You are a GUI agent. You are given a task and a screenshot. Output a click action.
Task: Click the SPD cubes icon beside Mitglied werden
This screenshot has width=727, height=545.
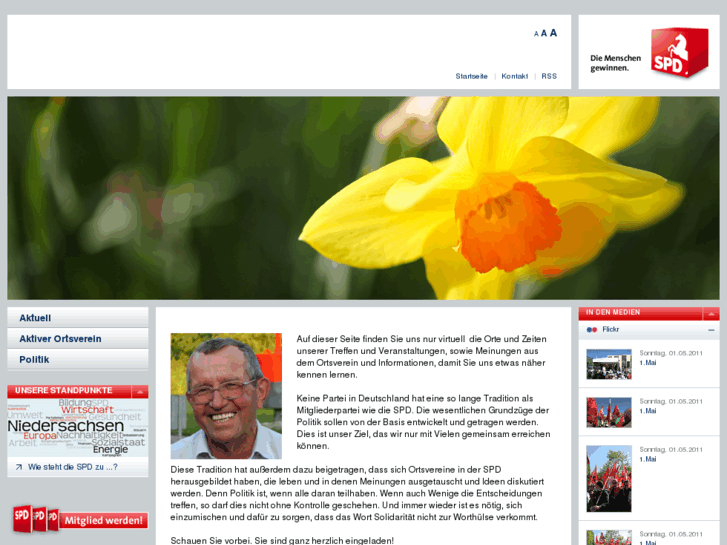(x=36, y=518)
